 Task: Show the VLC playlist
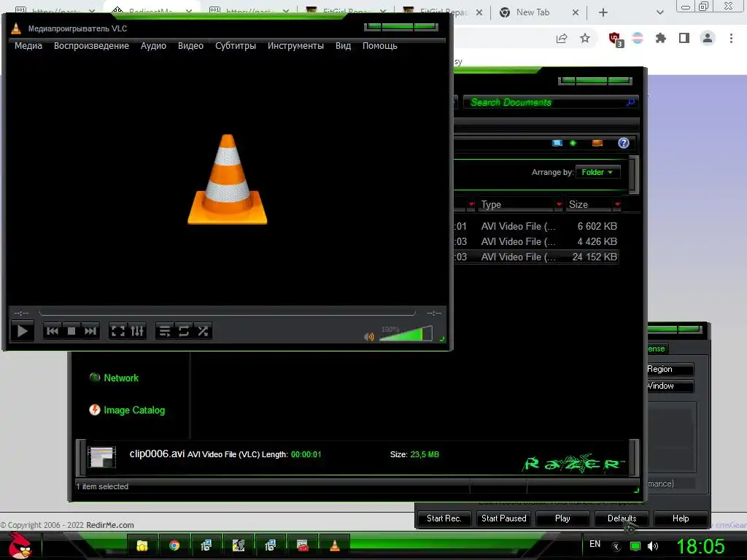click(164, 331)
